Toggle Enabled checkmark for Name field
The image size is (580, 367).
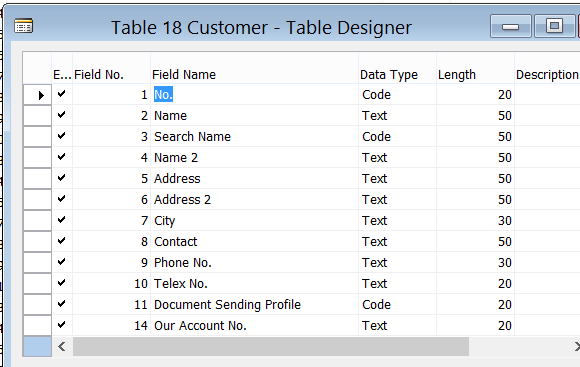click(x=62, y=115)
